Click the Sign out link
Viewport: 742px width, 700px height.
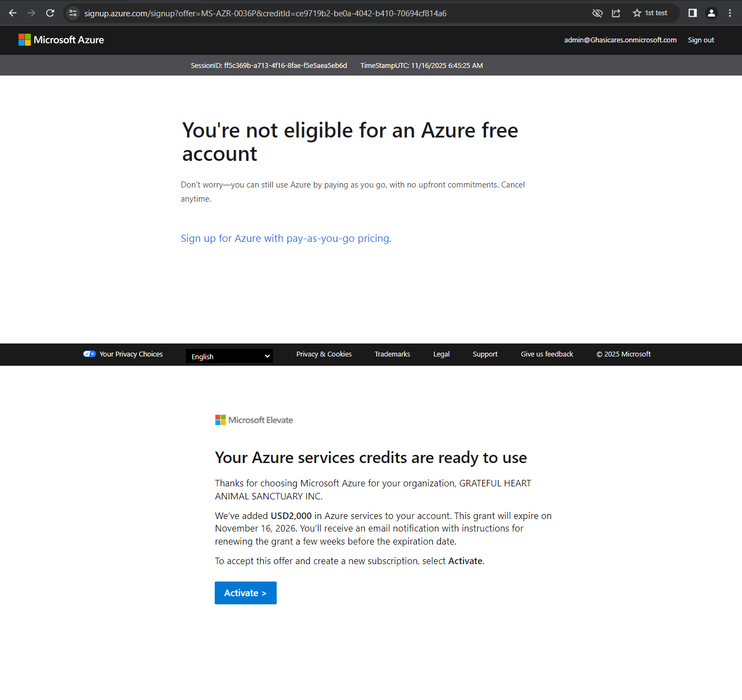(701, 40)
